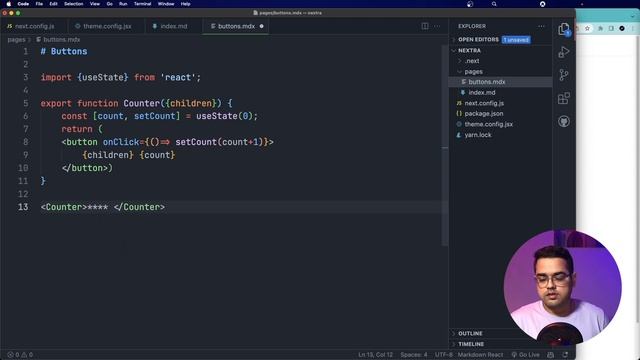
Task: Open the Explorer view in activity bar
Action: (x=564, y=29)
